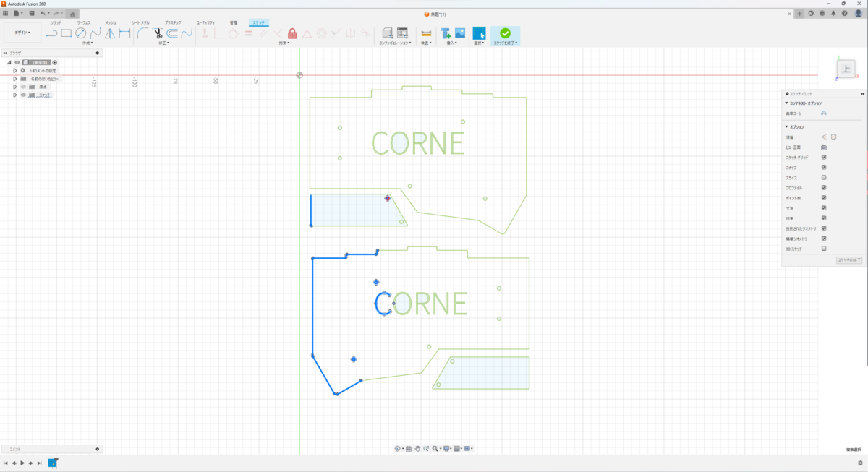Select the Trim scissors tool

(x=158, y=33)
